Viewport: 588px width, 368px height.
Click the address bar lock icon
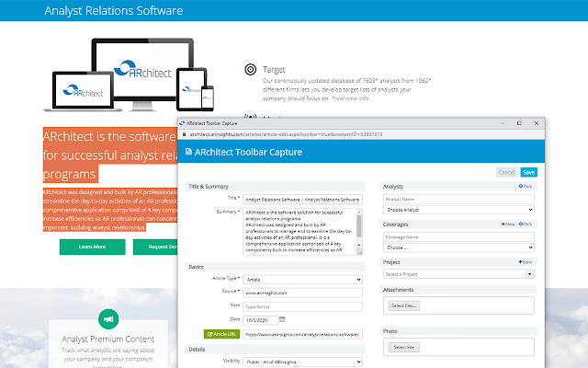coord(184,134)
